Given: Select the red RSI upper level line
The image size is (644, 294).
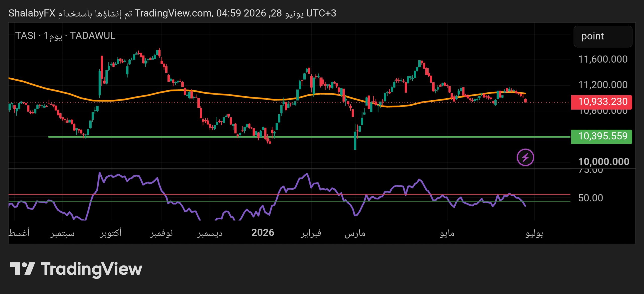Looking at the screenshot, I should (289, 194).
